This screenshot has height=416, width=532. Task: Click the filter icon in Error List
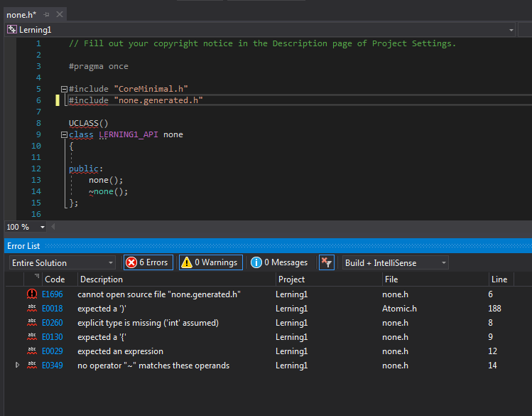pyautogui.click(x=326, y=262)
